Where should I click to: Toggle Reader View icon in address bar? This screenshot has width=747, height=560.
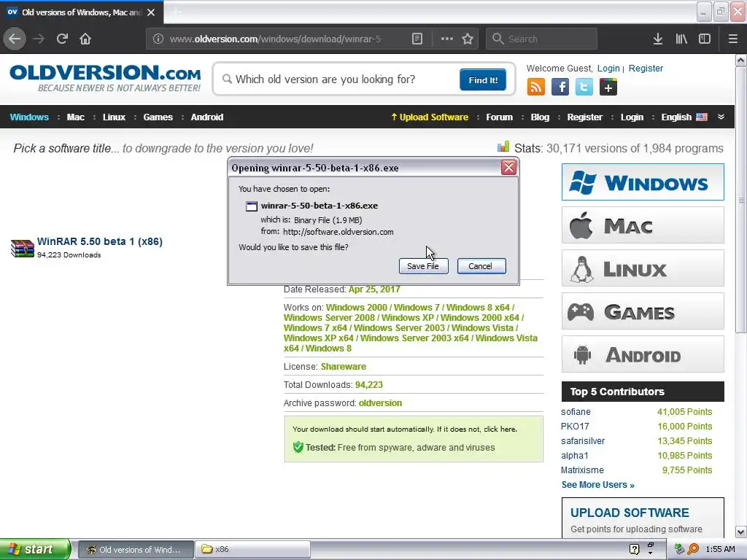[417, 39]
